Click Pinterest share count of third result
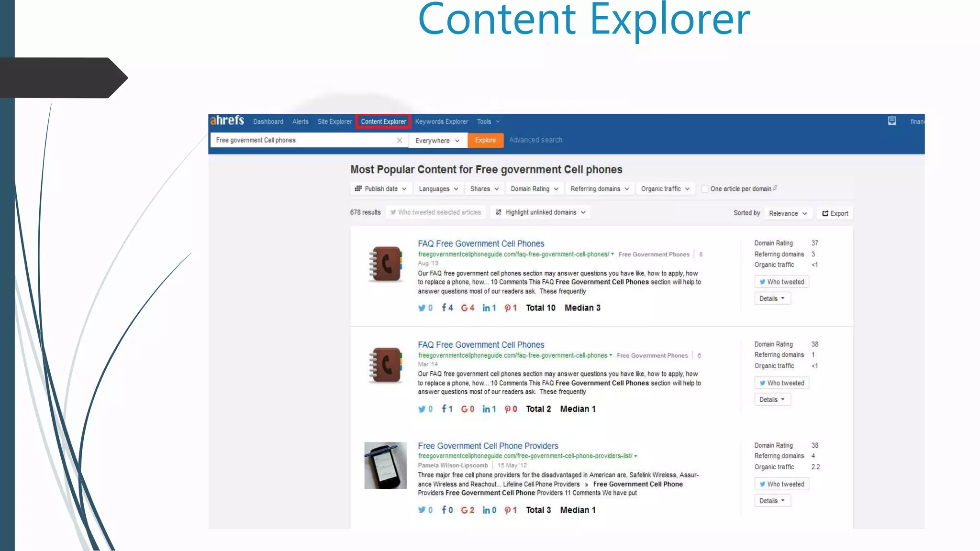980x551 pixels. (511, 510)
